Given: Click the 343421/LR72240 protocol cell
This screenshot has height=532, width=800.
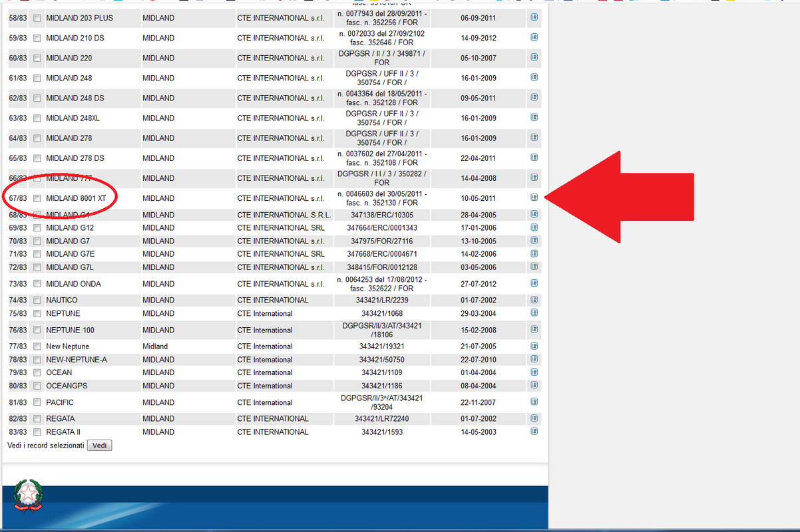Looking at the screenshot, I should pyautogui.click(x=382, y=419).
